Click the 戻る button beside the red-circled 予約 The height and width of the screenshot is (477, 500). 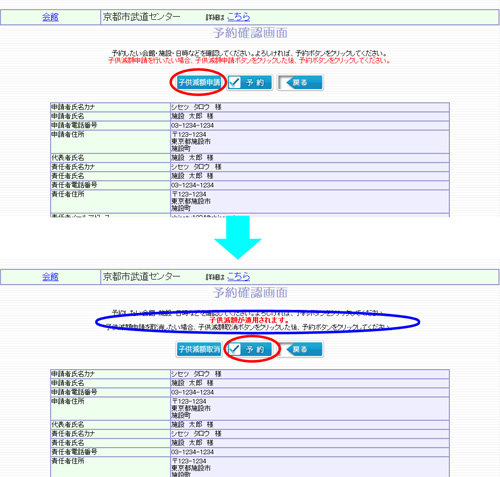[300, 349]
